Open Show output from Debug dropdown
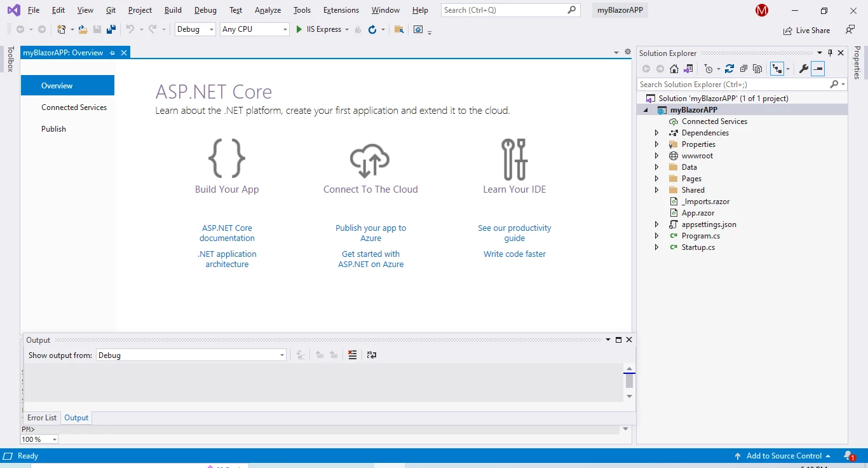868x468 pixels. [x=282, y=355]
